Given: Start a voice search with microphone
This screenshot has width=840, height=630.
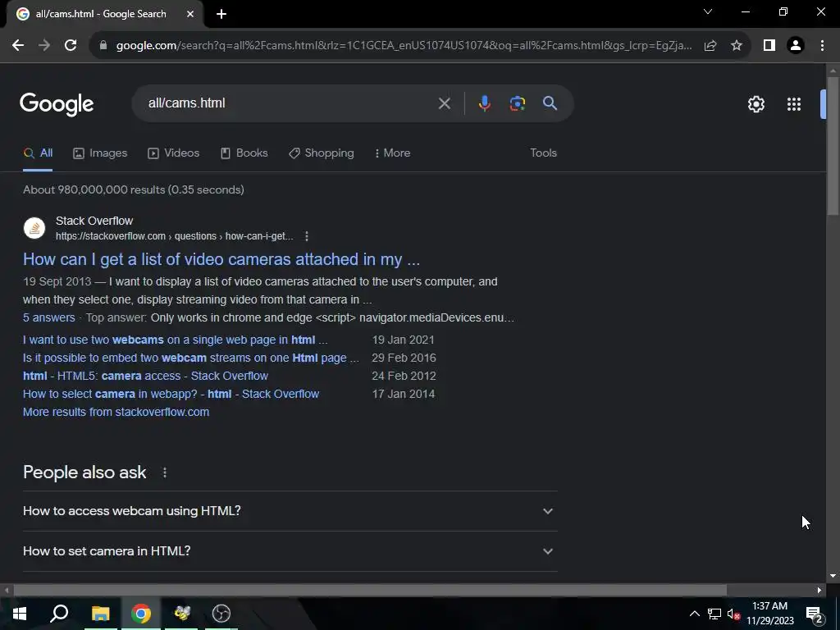Looking at the screenshot, I should tap(484, 103).
